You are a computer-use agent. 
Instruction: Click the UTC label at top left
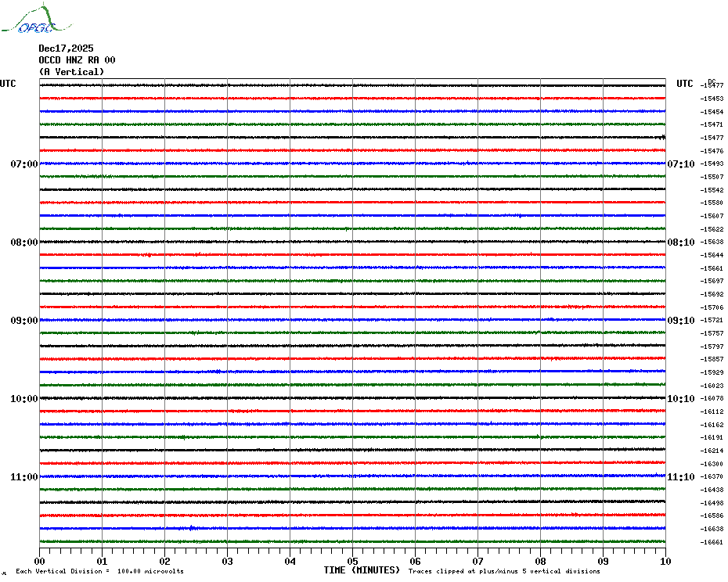coord(8,84)
